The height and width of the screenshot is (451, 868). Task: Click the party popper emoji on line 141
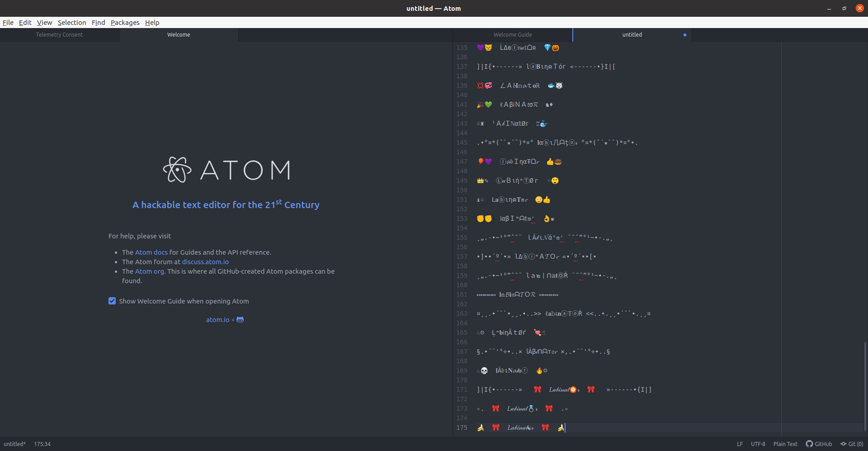pos(481,104)
